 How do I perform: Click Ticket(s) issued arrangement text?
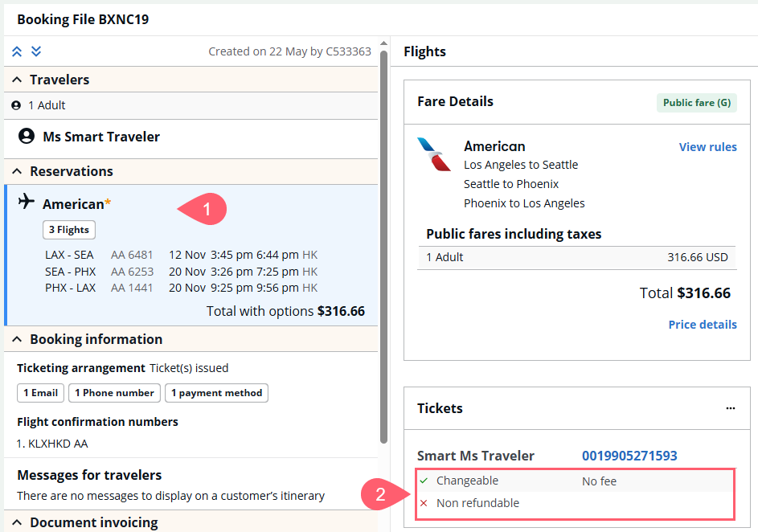pos(189,368)
